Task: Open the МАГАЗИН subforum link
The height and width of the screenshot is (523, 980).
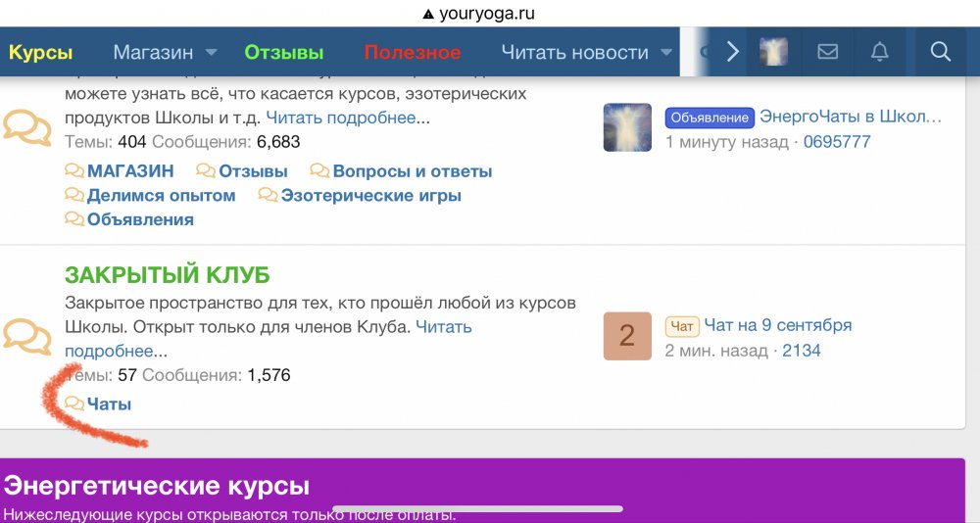Action: [130, 171]
